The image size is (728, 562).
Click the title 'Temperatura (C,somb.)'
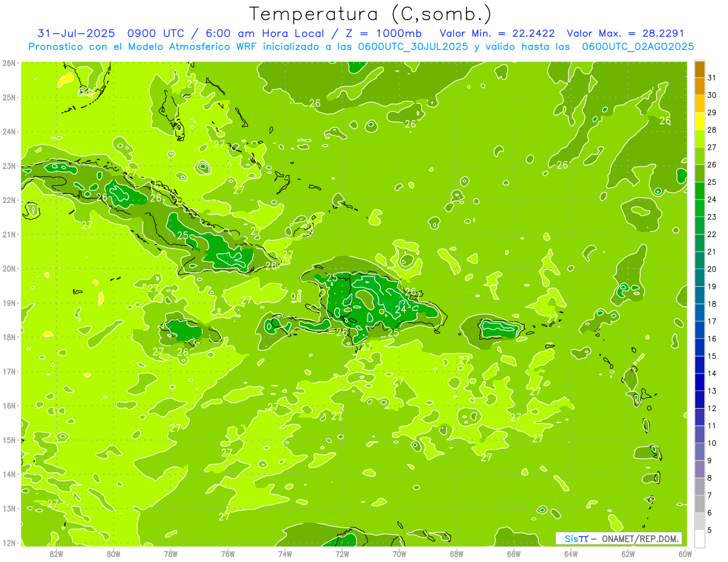370,14
